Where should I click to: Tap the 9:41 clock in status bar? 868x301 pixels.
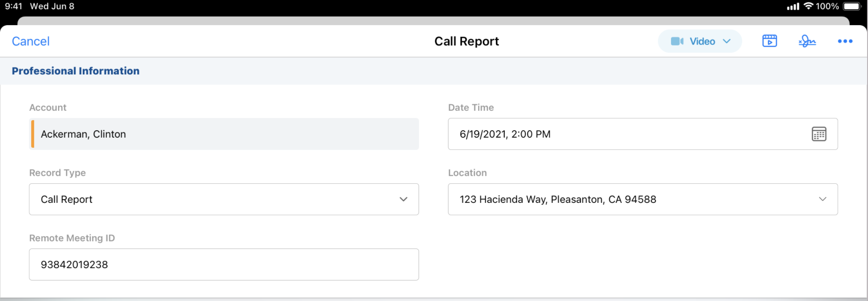14,6
